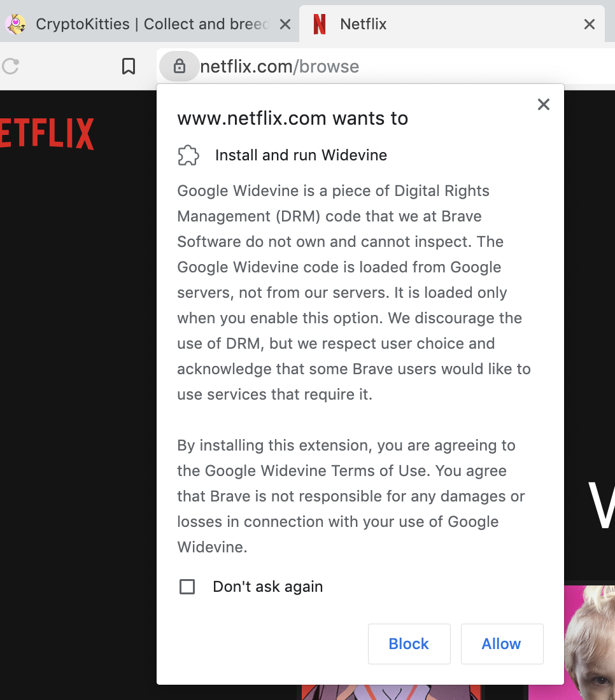The image size is (615, 700).
Task: Allow Widevine to install and run
Action: click(x=502, y=643)
